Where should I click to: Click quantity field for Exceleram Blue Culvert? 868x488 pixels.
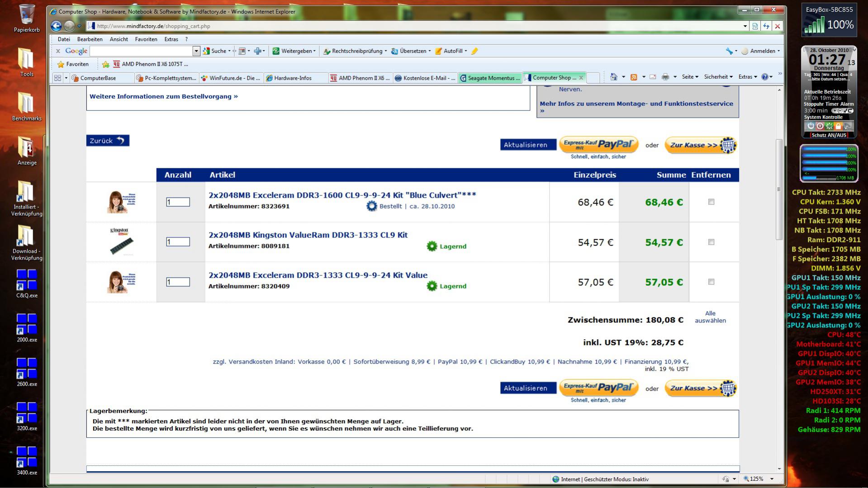(178, 202)
